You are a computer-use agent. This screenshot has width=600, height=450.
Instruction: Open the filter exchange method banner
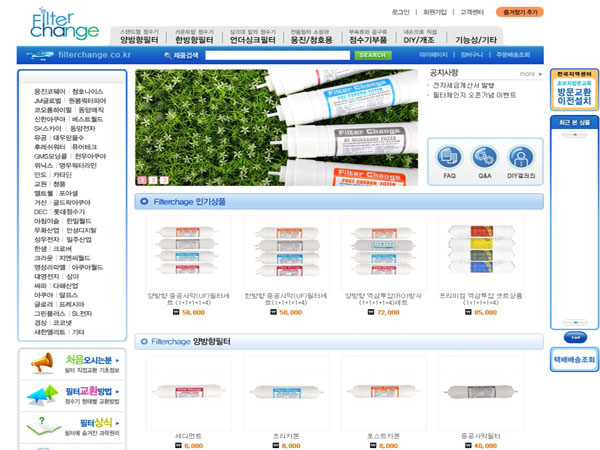point(72,396)
